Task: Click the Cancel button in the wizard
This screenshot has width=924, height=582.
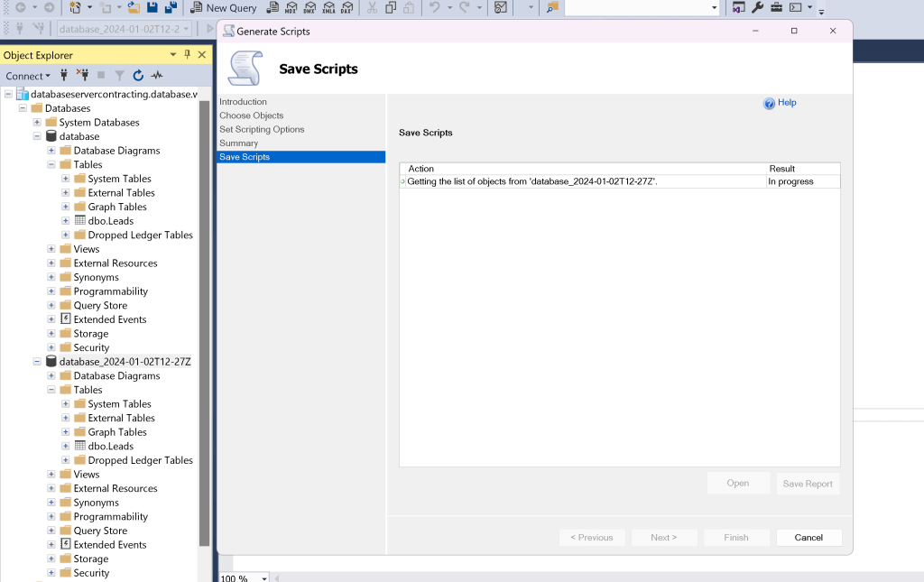Action: (808, 537)
